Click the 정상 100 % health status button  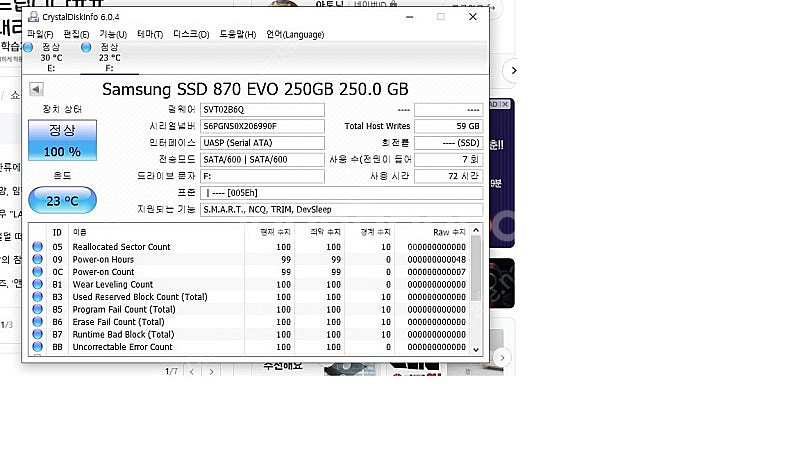pos(62,140)
